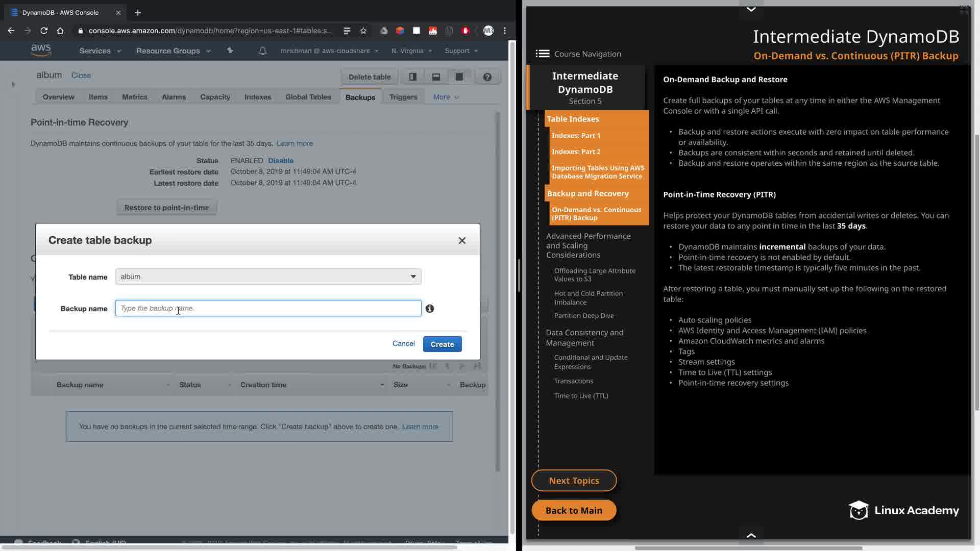Open the Table name dropdown
Screen dimensions: 980x551
coord(268,277)
